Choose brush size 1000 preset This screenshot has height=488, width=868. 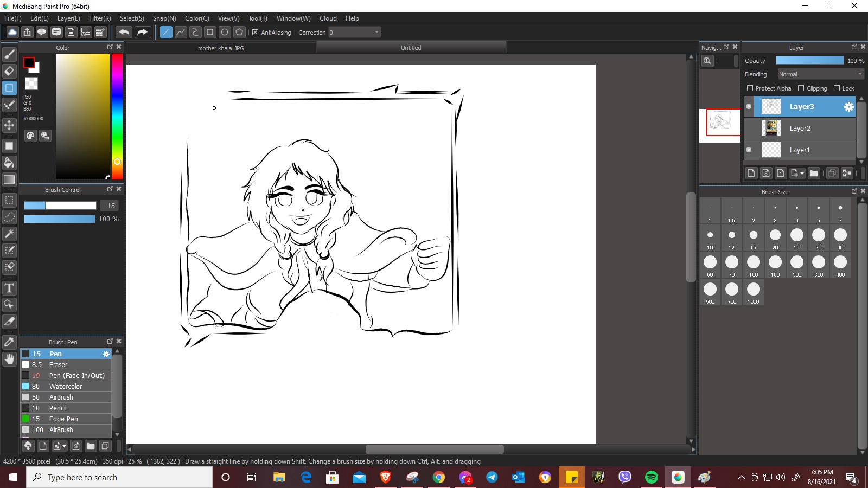754,292
